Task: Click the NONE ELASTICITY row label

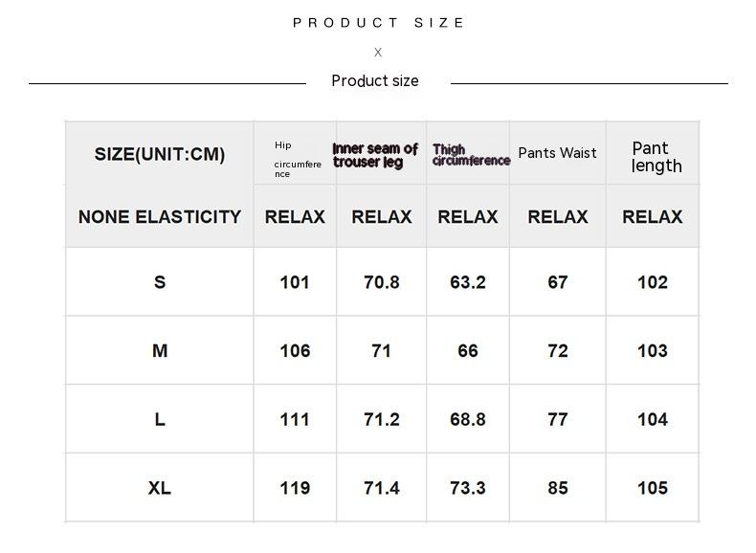Action: (x=160, y=217)
